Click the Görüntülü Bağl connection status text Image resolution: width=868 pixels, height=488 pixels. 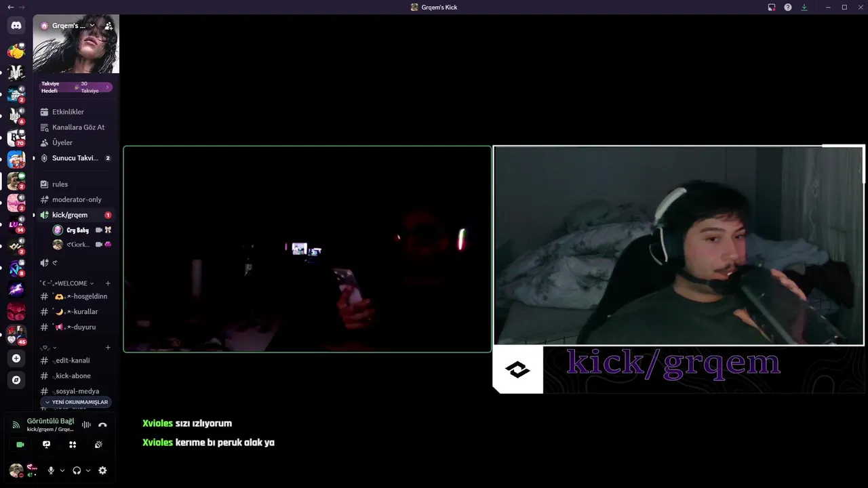[50, 421]
